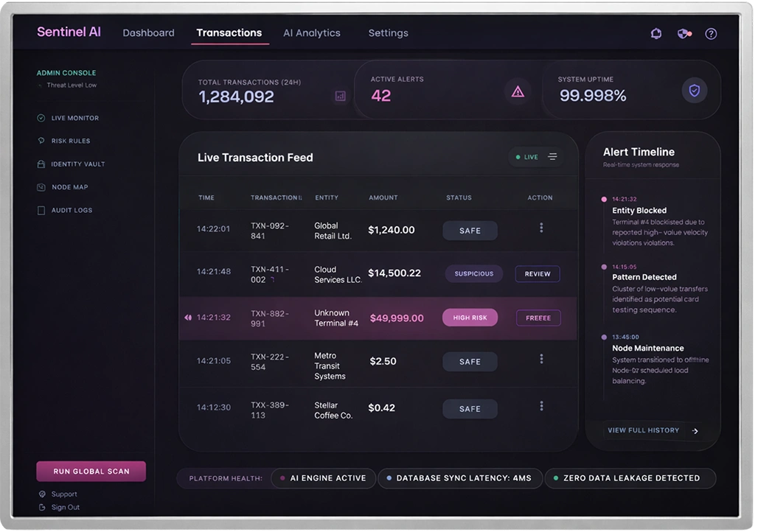Click the arrow next to View Full History
The height and width of the screenshot is (532, 758).
(x=695, y=431)
